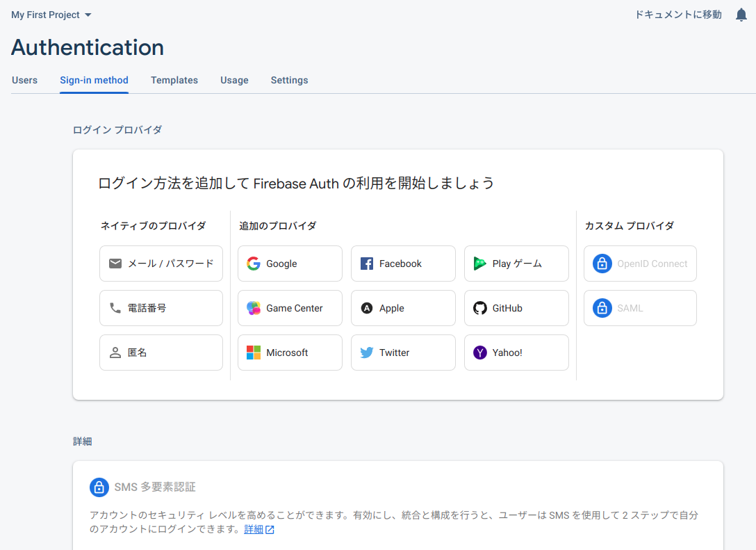Click the anonymous person icon for 匿名
Image resolution: width=756 pixels, height=550 pixels.
pyautogui.click(x=115, y=353)
